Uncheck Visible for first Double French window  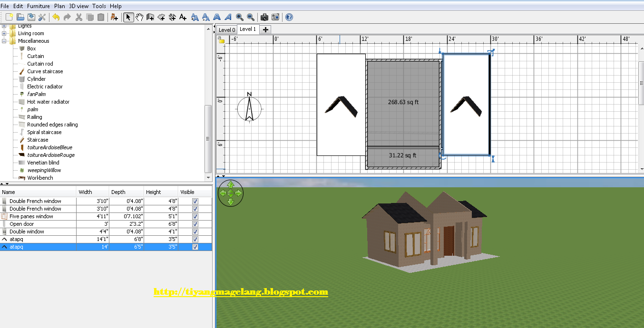pyautogui.click(x=195, y=201)
